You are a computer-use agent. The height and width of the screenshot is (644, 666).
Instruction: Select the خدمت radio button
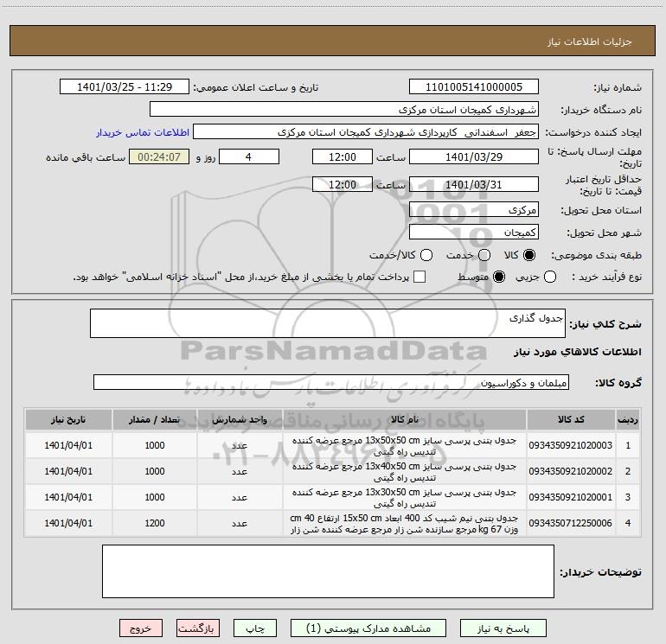coord(484,255)
